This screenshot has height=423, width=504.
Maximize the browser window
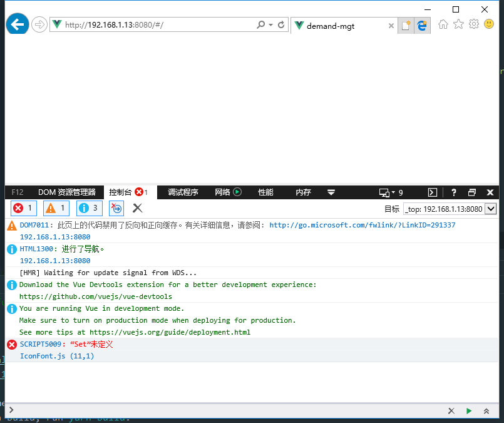pyautogui.click(x=456, y=9)
